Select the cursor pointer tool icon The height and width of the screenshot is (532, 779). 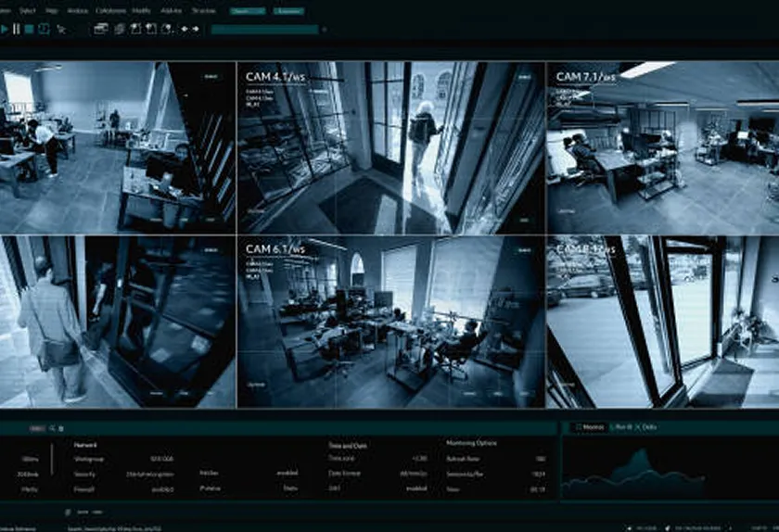click(x=61, y=30)
